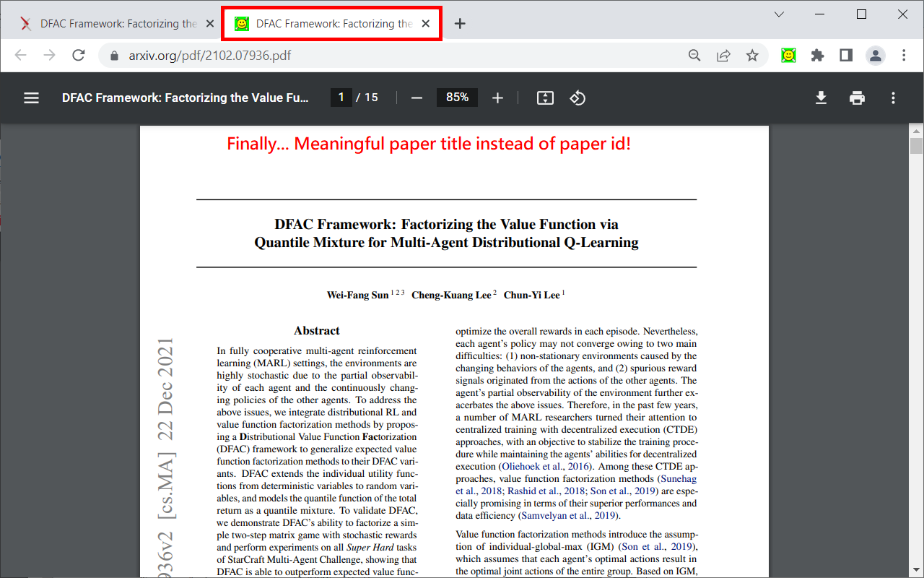Open Chrome's three-dot menu
924x578 pixels.
click(904, 55)
